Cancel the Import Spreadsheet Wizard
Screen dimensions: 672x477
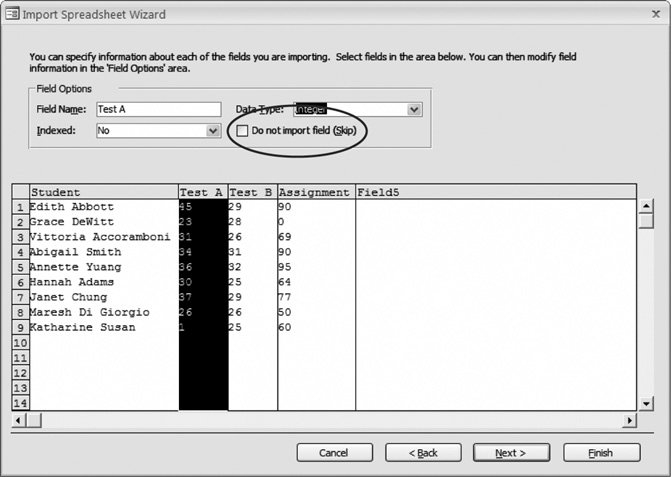pos(335,453)
